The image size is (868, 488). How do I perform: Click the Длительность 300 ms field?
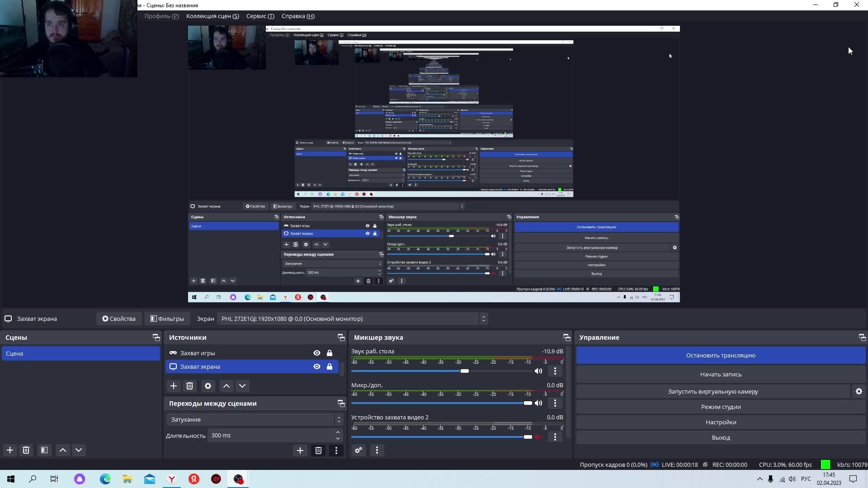click(x=271, y=436)
